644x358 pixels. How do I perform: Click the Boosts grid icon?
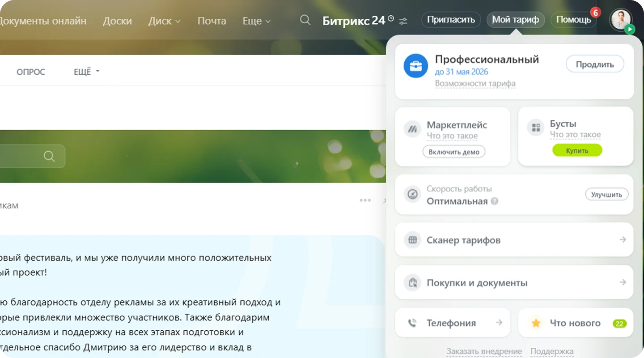pyautogui.click(x=535, y=128)
